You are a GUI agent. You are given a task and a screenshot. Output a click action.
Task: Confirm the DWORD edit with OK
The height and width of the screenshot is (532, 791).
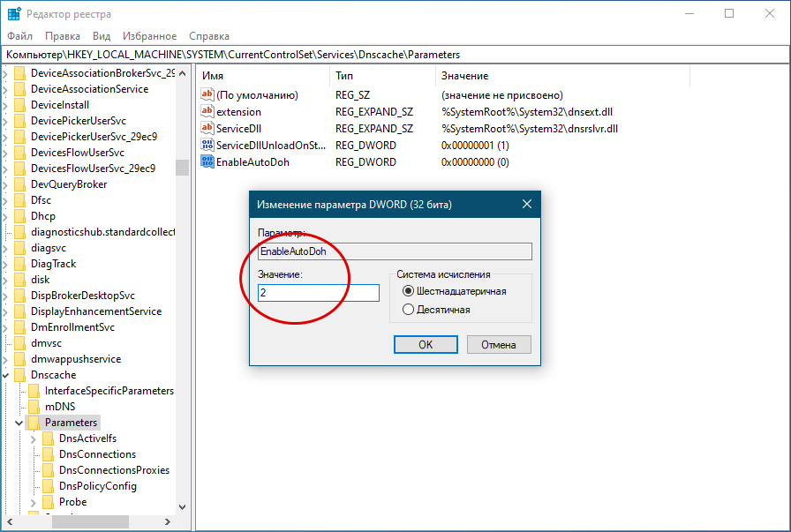point(426,344)
